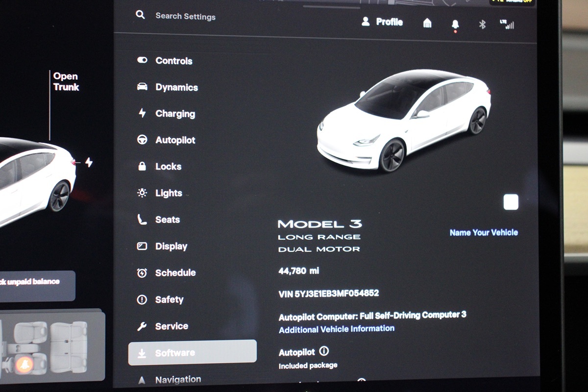Tap the notifications bell icon

pyautogui.click(x=455, y=24)
